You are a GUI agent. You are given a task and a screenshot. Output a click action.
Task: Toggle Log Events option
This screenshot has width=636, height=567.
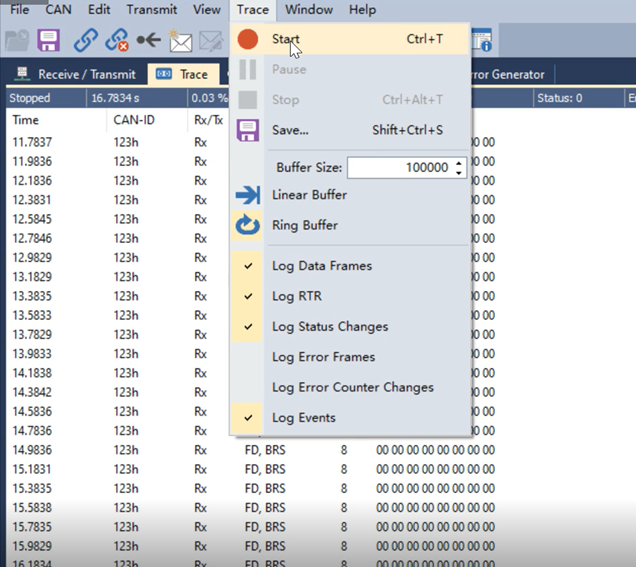pos(350,418)
